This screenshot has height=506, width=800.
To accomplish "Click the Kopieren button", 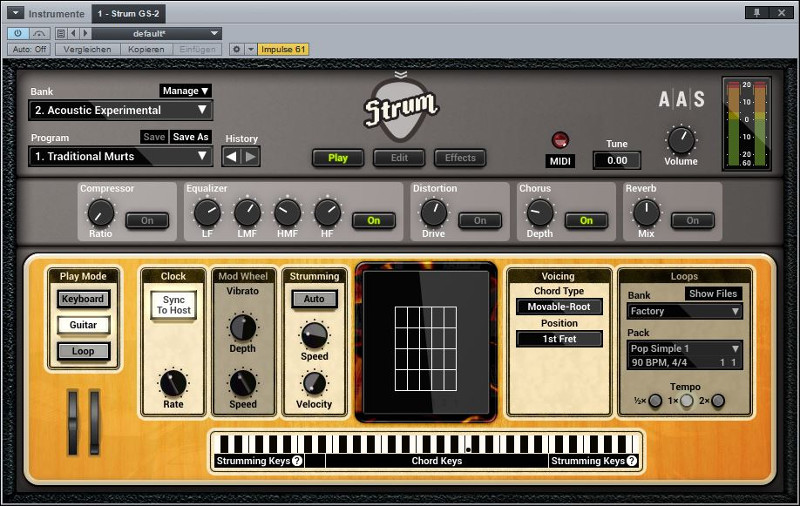I will coord(146,49).
